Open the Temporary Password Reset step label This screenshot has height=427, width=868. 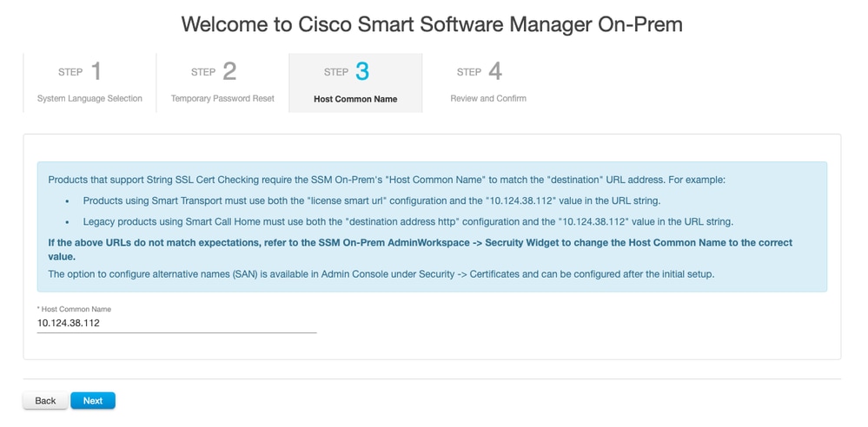click(x=222, y=99)
